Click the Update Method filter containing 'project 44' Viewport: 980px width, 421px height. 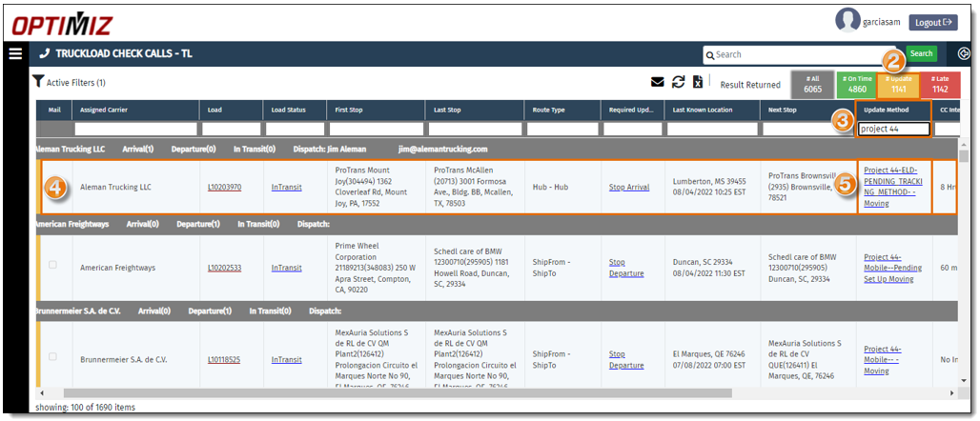click(894, 130)
